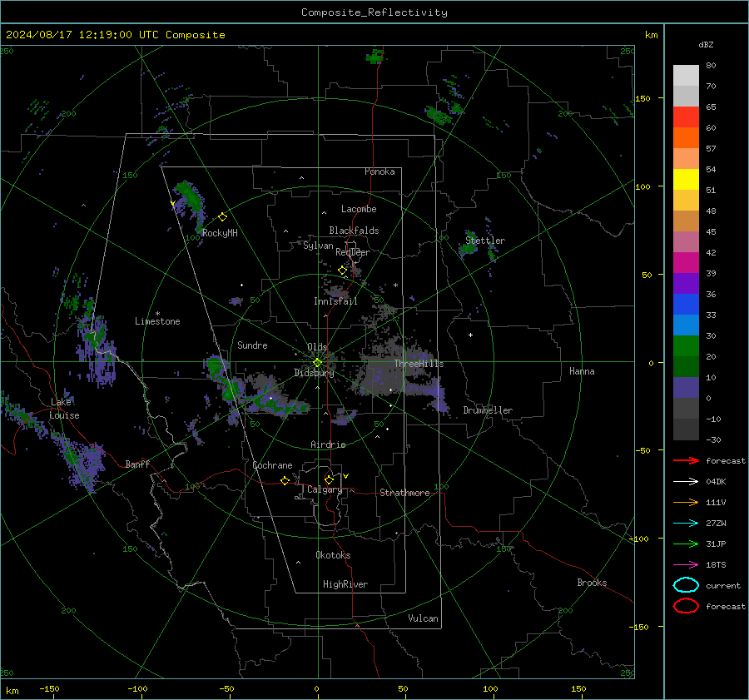
Task: Click the Hanna town label
Action: point(582,371)
